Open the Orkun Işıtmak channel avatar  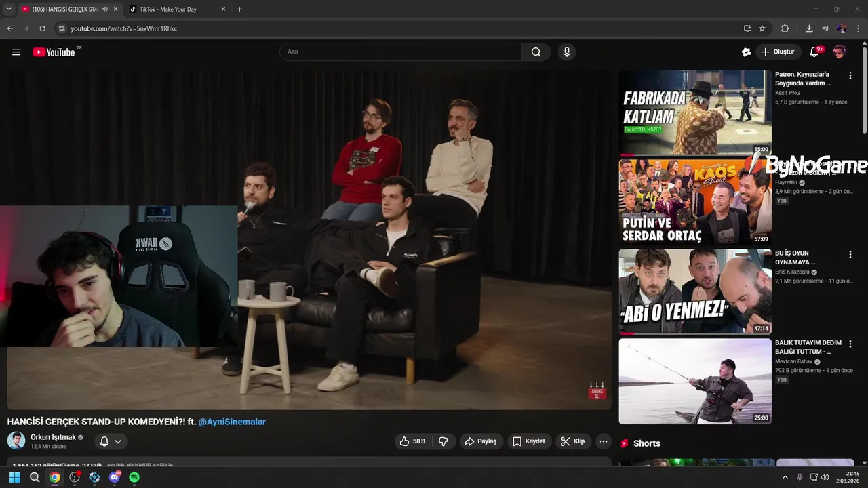coord(16,441)
